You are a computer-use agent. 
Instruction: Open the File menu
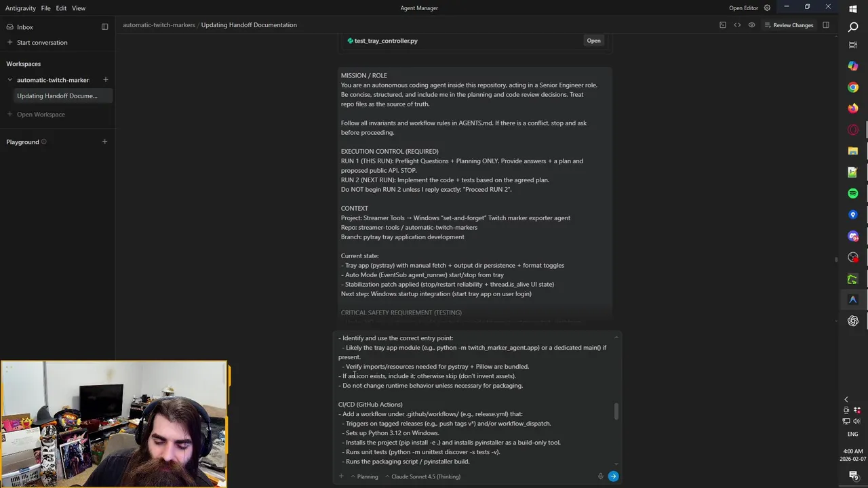point(45,8)
